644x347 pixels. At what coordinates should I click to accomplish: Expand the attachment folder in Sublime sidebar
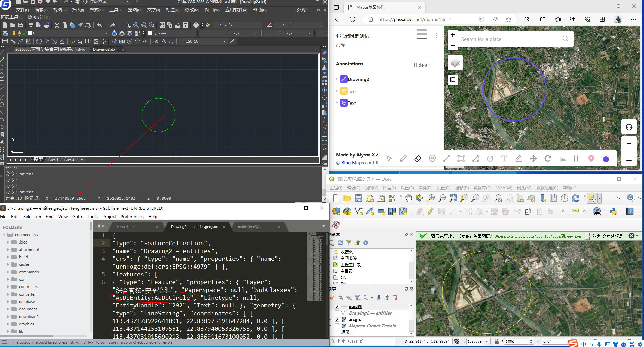point(8,250)
